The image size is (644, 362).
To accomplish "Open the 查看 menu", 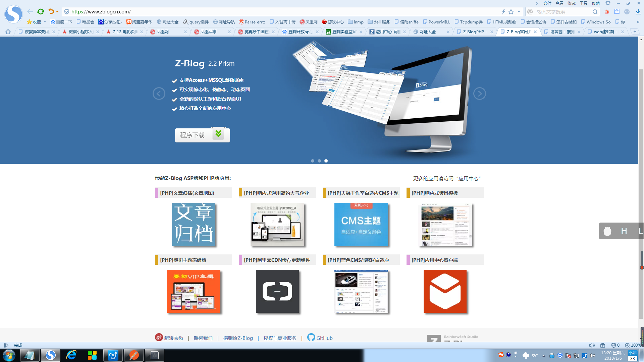I will coord(559,3).
